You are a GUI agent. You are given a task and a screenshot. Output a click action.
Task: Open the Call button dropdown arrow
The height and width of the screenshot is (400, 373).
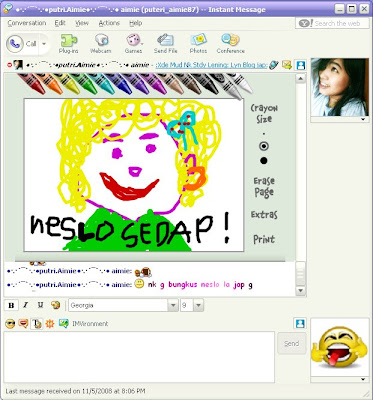pyautogui.click(x=43, y=44)
